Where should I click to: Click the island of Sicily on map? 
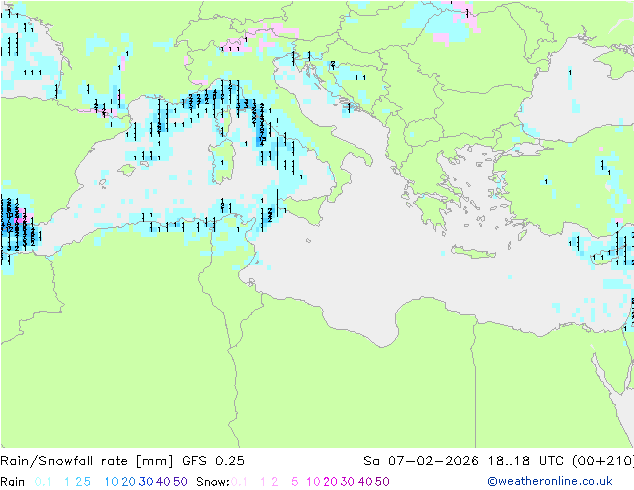(306, 207)
